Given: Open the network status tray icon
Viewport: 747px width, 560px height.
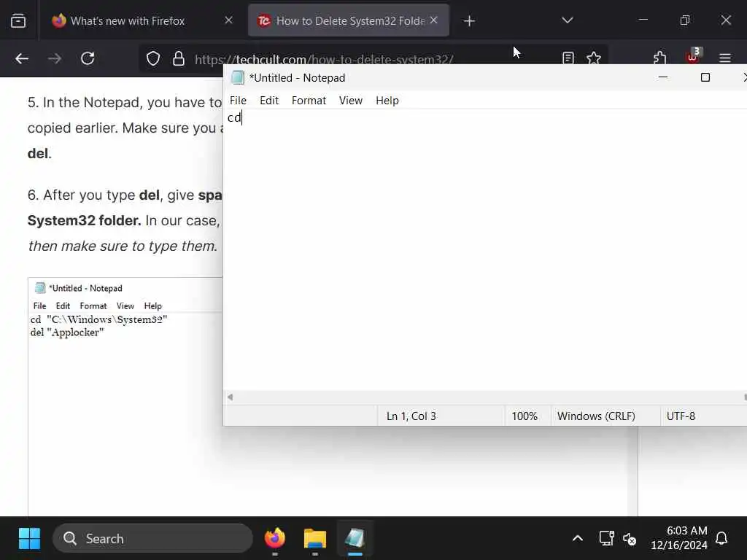Looking at the screenshot, I should click(x=606, y=539).
